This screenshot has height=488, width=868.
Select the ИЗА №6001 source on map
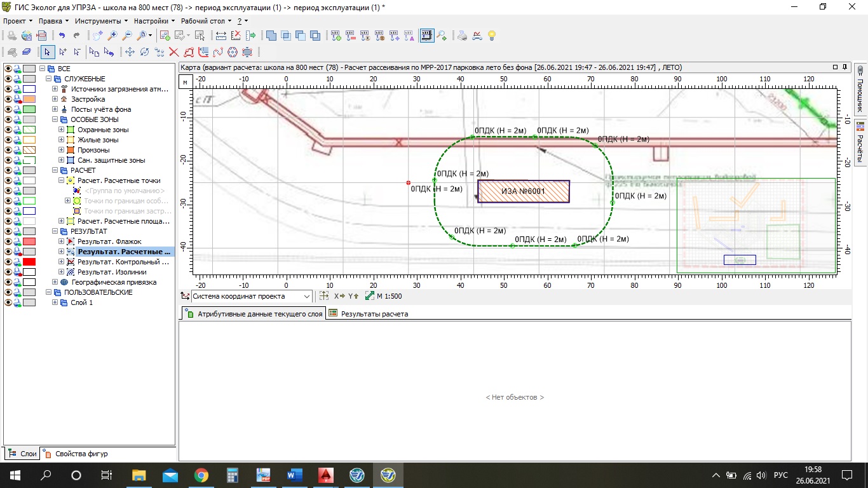(523, 191)
